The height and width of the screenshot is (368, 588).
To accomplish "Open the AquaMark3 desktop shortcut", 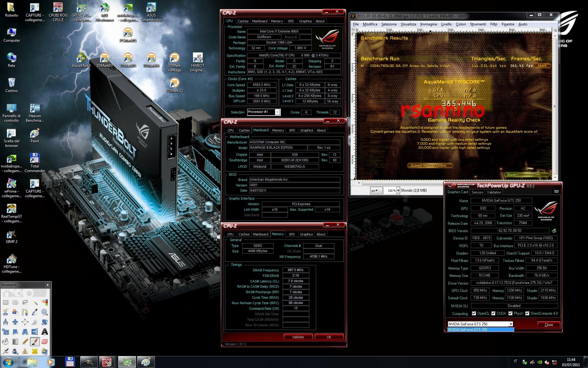I will click(81, 60).
